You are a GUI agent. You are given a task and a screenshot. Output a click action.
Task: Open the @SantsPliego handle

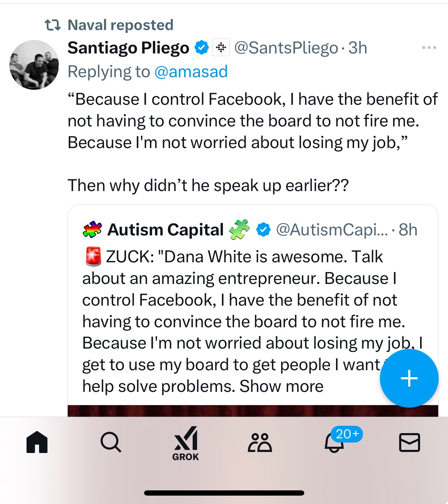tap(286, 48)
